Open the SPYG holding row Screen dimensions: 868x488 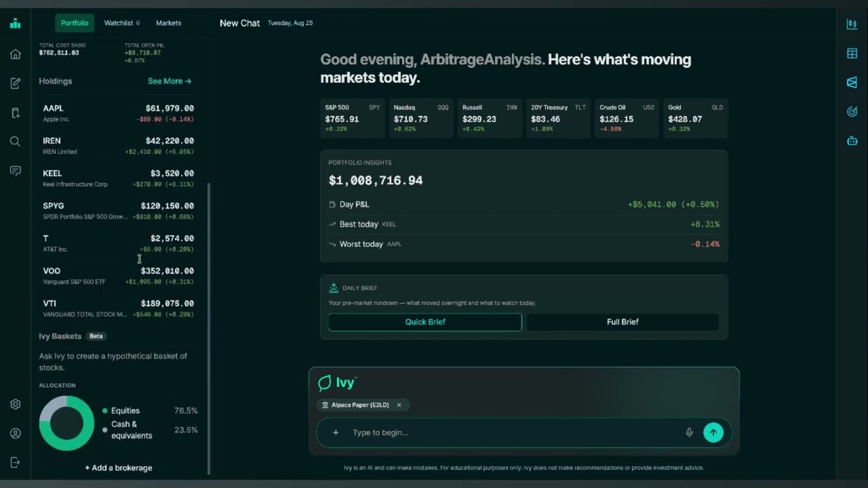[x=118, y=211]
